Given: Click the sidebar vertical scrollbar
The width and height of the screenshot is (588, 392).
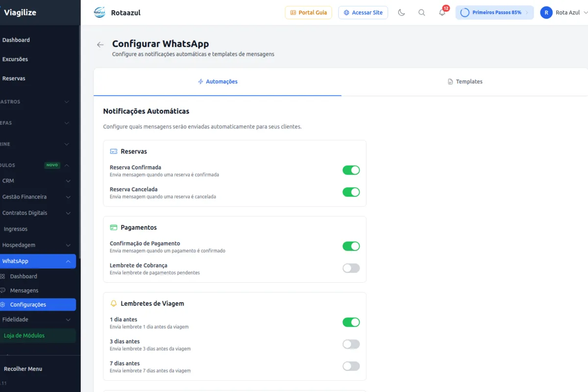Looking at the screenshot, I should [x=79, y=142].
